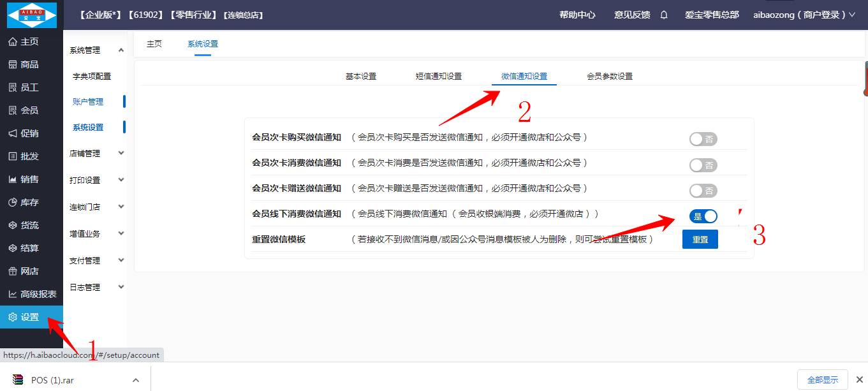Toggle 会员次卡消费微信通知 switch

point(703,165)
